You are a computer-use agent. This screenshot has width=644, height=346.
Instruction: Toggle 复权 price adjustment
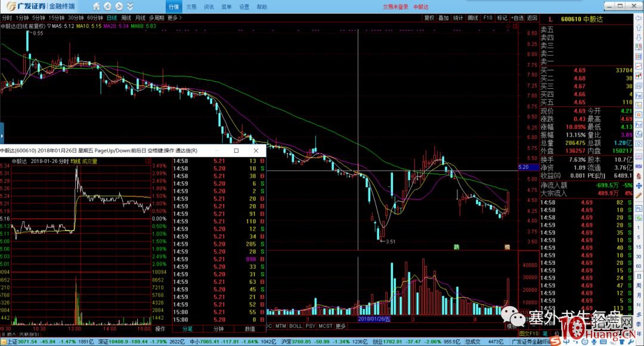[429, 18]
